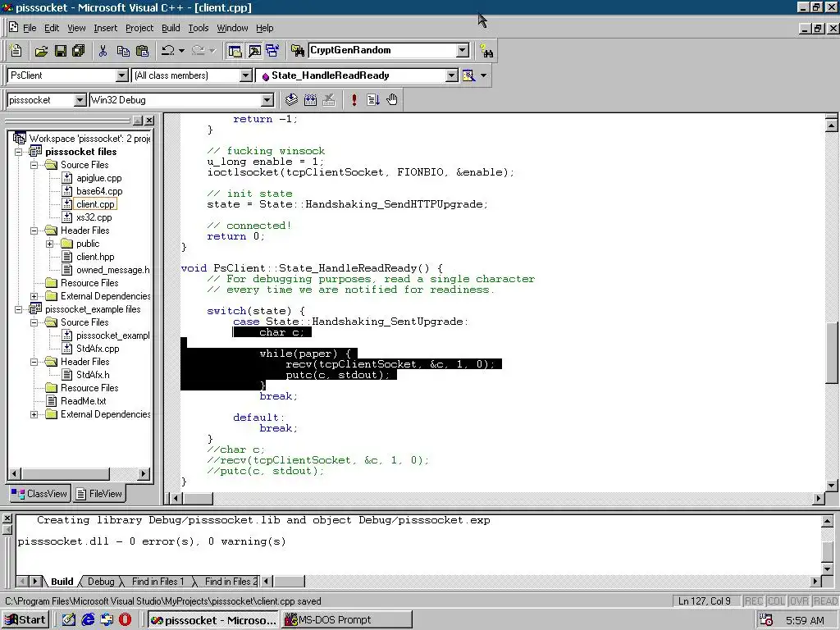Open the Tools menu
The height and width of the screenshot is (630, 840).
[199, 28]
